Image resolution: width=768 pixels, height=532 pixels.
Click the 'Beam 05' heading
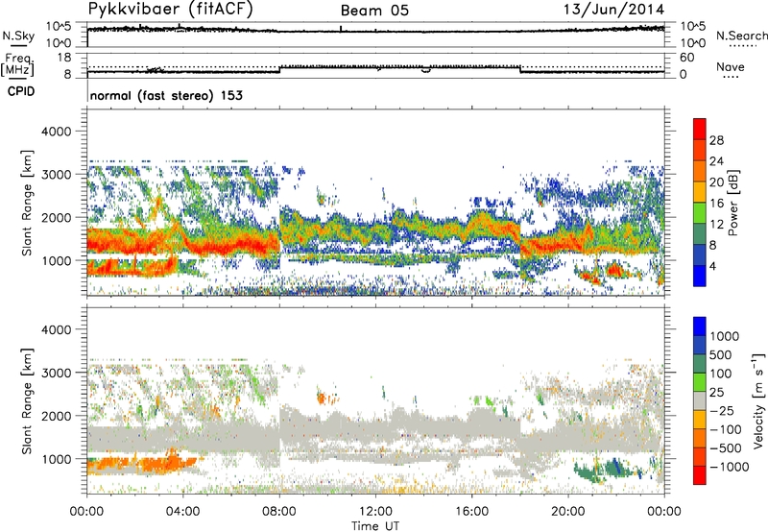[374, 11]
